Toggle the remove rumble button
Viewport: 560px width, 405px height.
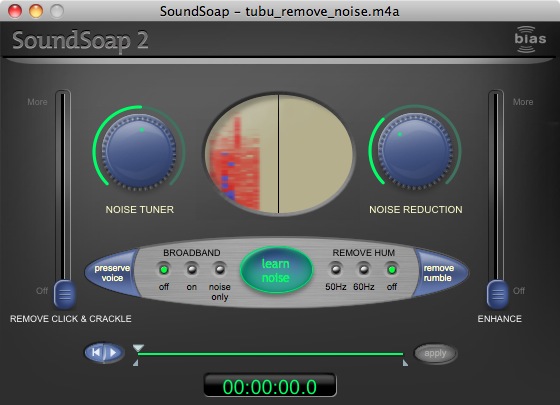[x=440, y=273]
